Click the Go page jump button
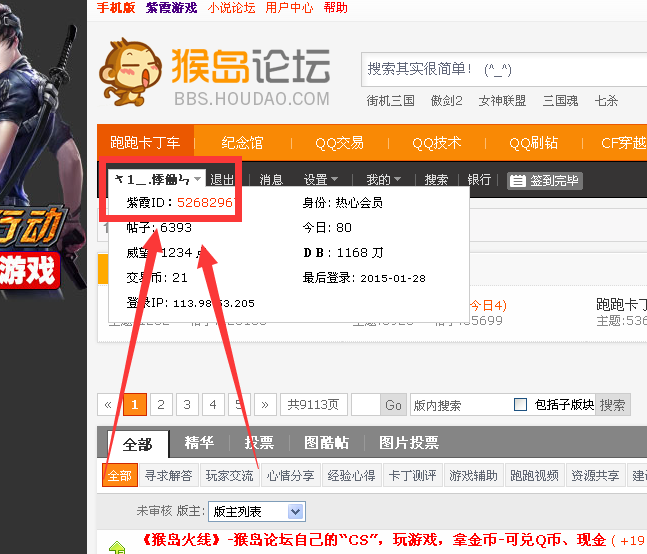Viewport: 647px width, 554px height. (393, 405)
